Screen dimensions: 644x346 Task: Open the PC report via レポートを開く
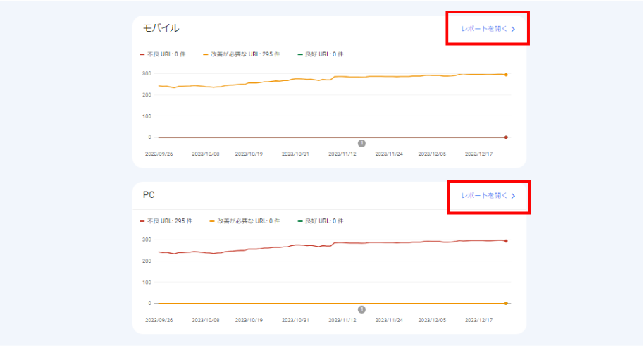(484, 196)
